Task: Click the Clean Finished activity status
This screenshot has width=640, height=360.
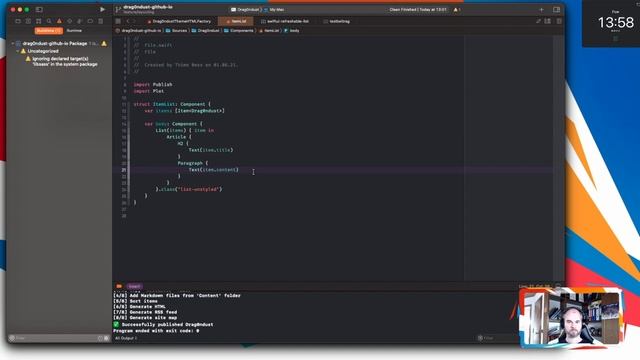Action: (x=418, y=9)
